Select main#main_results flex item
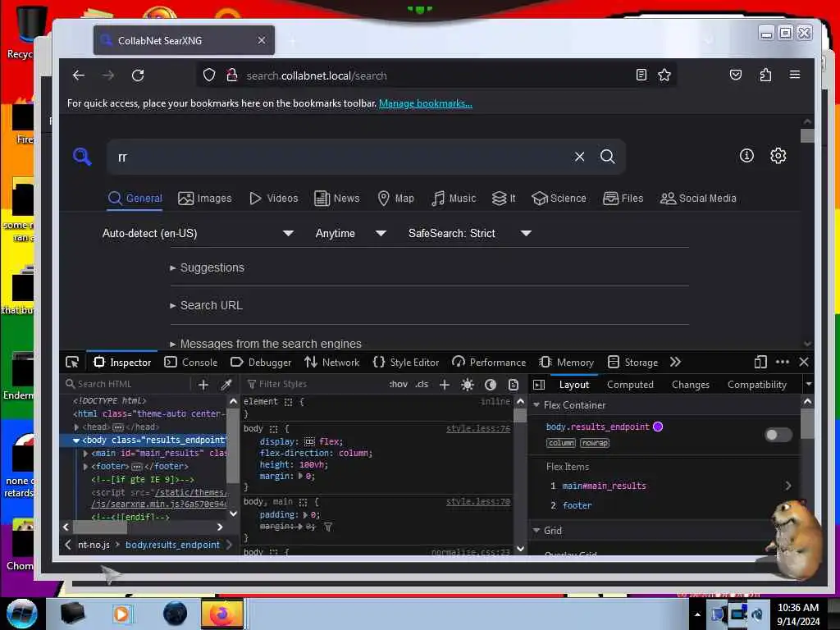This screenshot has height=630, width=840. pos(604,486)
